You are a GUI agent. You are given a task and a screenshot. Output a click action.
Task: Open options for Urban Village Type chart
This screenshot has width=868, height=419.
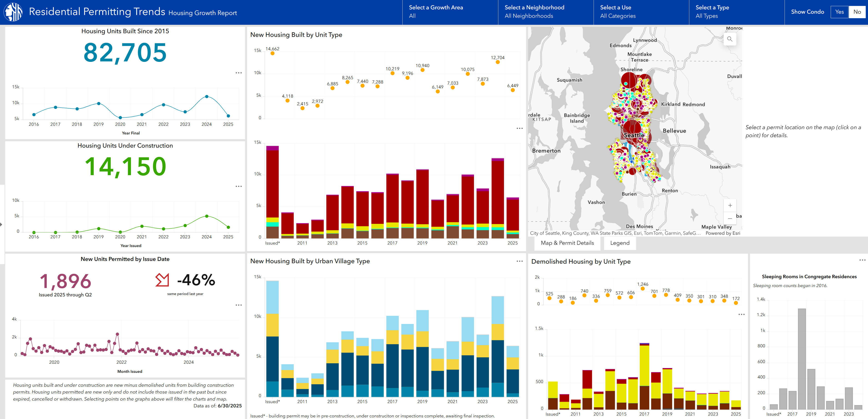519,261
